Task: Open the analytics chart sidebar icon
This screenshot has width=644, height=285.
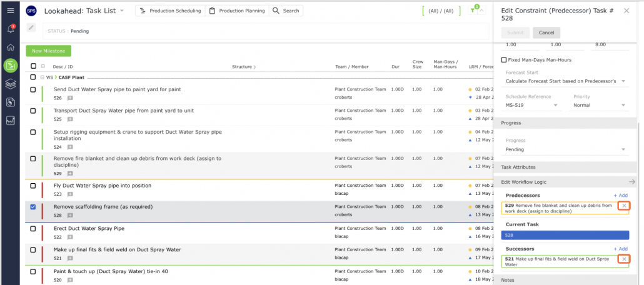Action: click(11, 121)
